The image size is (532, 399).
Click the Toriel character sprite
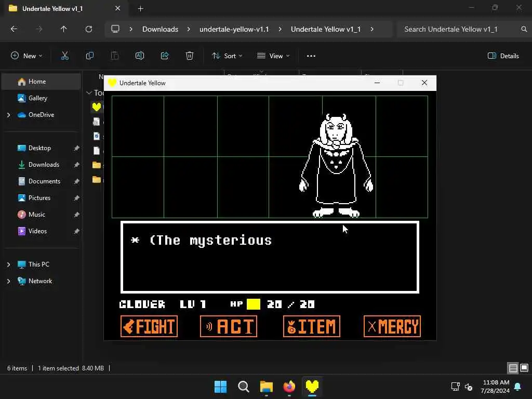[x=336, y=166]
